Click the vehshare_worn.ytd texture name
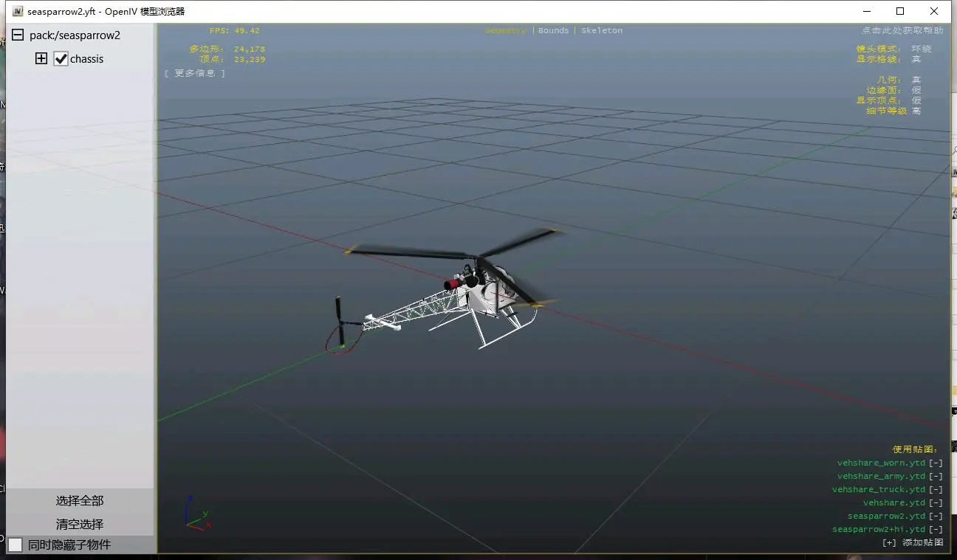This screenshot has height=560, width=957. [x=881, y=463]
